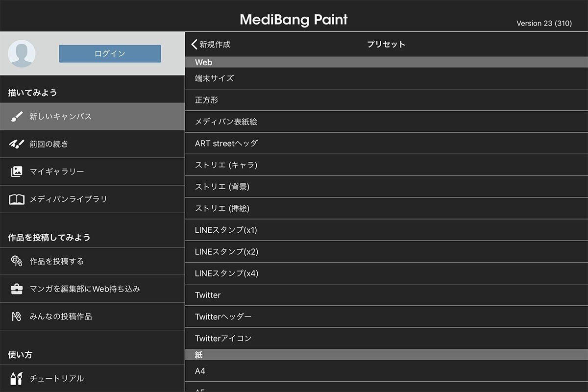Click the briefcase icon for Web持ち込み
This screenshot has width=588, height=392.
17,289
